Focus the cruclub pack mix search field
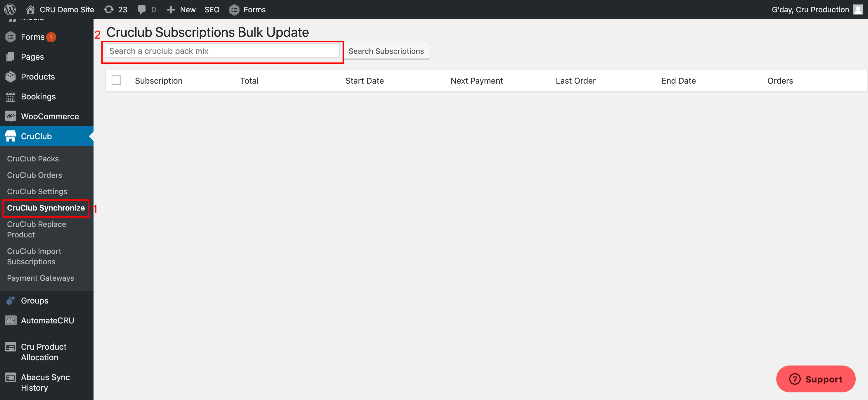868x400 pixels. click(222, 51)
